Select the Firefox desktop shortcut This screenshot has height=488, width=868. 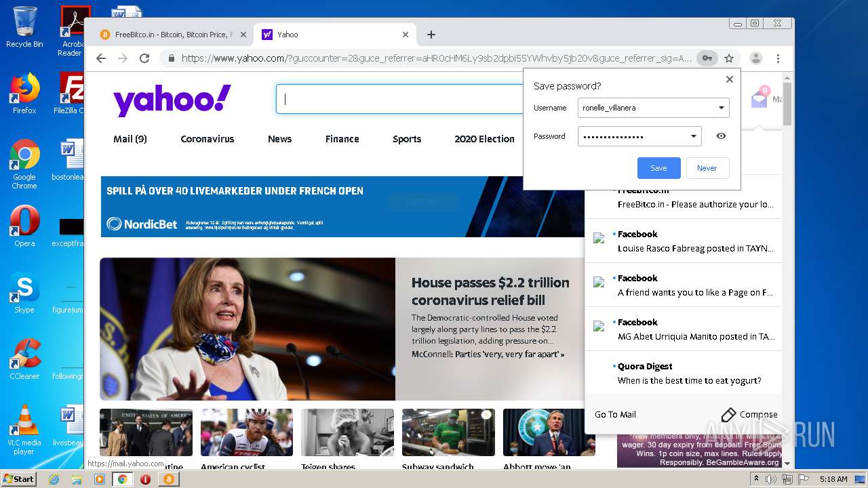click(x=24, y=94)
